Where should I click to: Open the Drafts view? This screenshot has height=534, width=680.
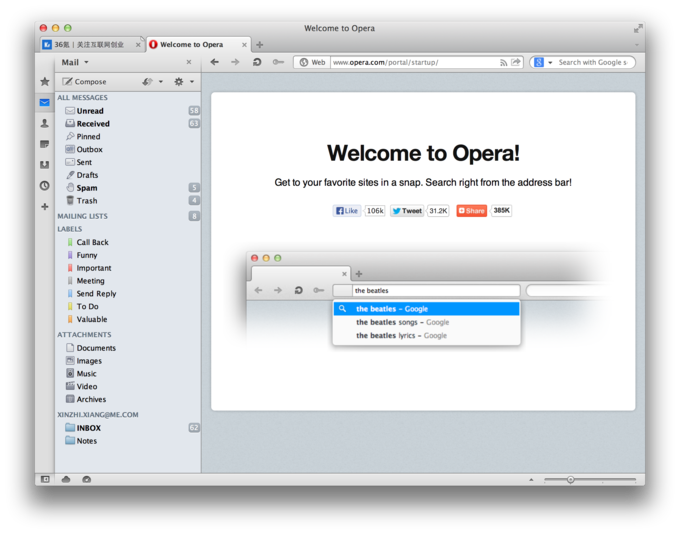point(128,175)
